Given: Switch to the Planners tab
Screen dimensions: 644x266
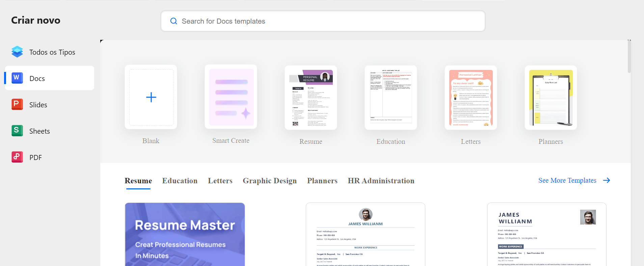Looking at the screenshot, I should [x=322, y=181].
